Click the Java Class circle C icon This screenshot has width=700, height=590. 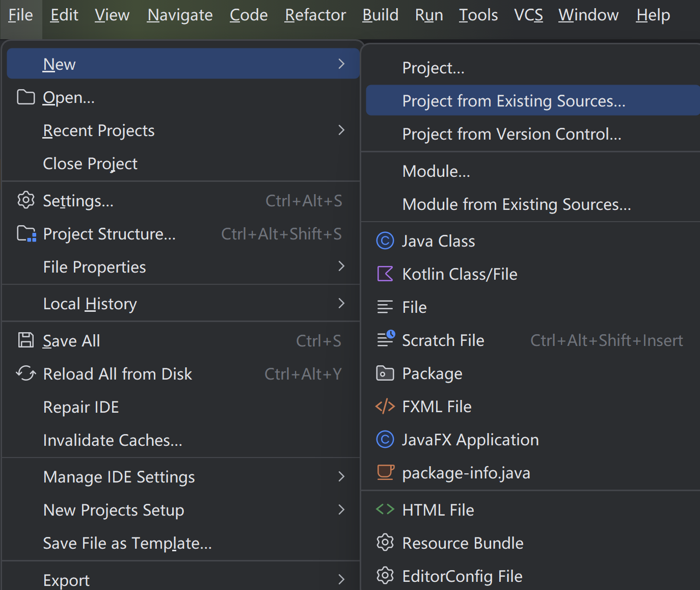[x=385, y=240]
